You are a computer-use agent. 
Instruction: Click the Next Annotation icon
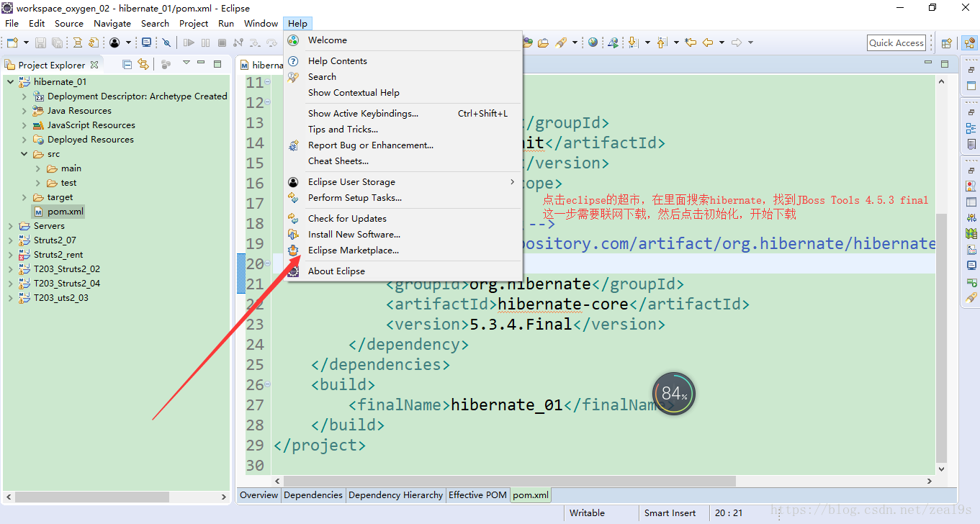tap(634, 42)
